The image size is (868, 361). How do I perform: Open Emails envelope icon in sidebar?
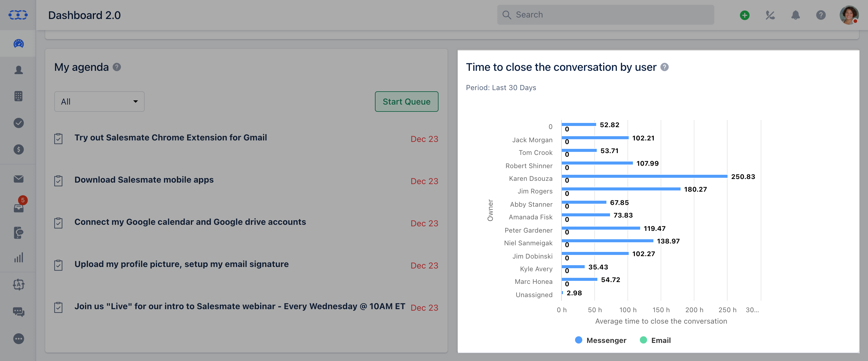tap(18, 179)
